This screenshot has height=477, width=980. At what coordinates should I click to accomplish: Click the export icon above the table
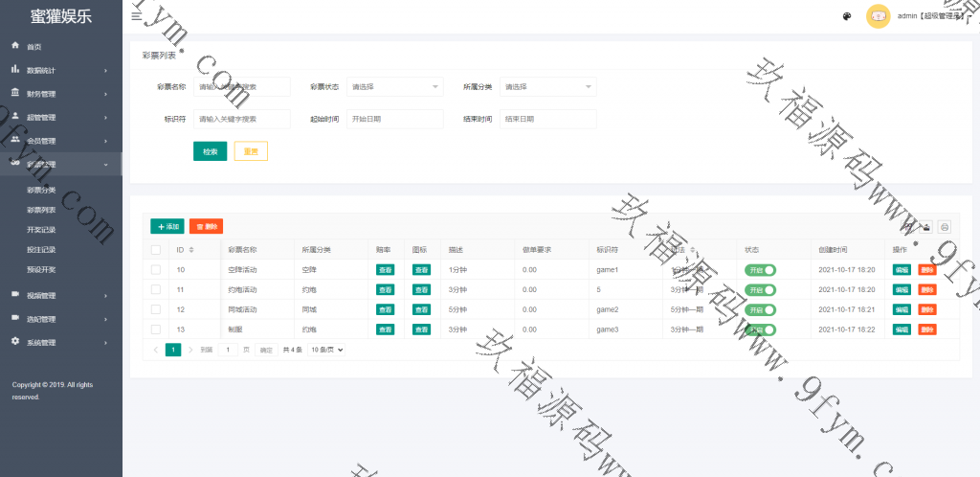coord(925,227)
